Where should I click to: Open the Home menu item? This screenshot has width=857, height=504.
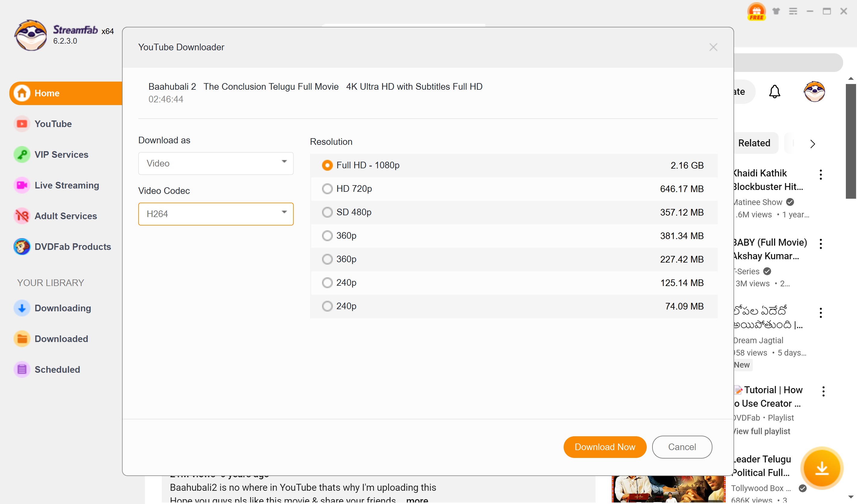66,93
